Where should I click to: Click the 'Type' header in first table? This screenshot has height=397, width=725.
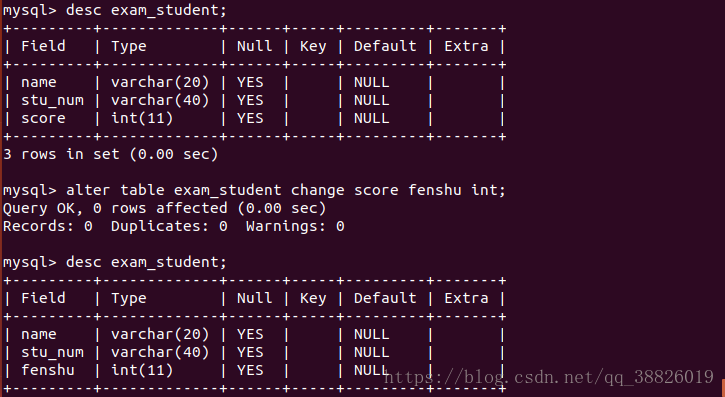pos(129,47)
